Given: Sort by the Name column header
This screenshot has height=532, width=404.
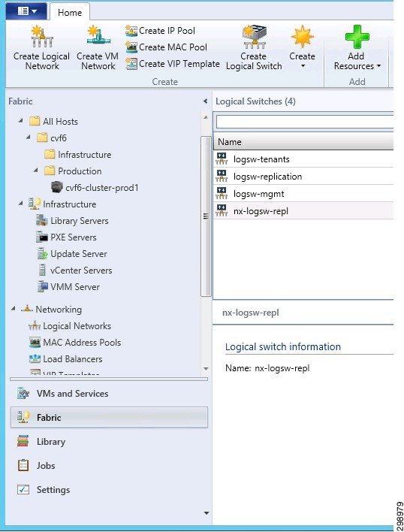Looking at the screenshot, I should pyautogui.click(x=303, y=142).
